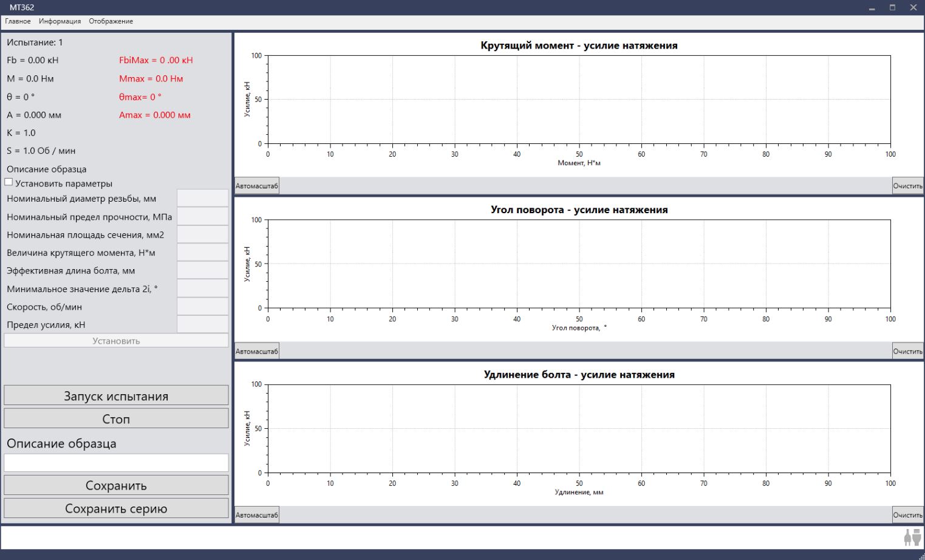
Task: Toggle the 'Установить параметры' checkbox
Action: point(9,182)
